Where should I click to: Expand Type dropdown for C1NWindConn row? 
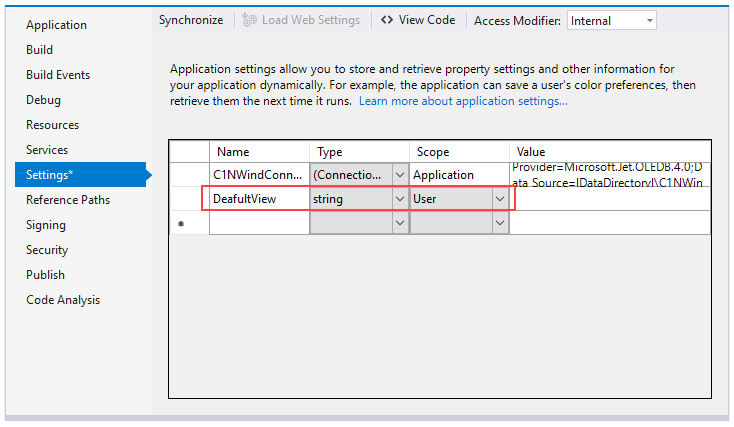point(399,174)
